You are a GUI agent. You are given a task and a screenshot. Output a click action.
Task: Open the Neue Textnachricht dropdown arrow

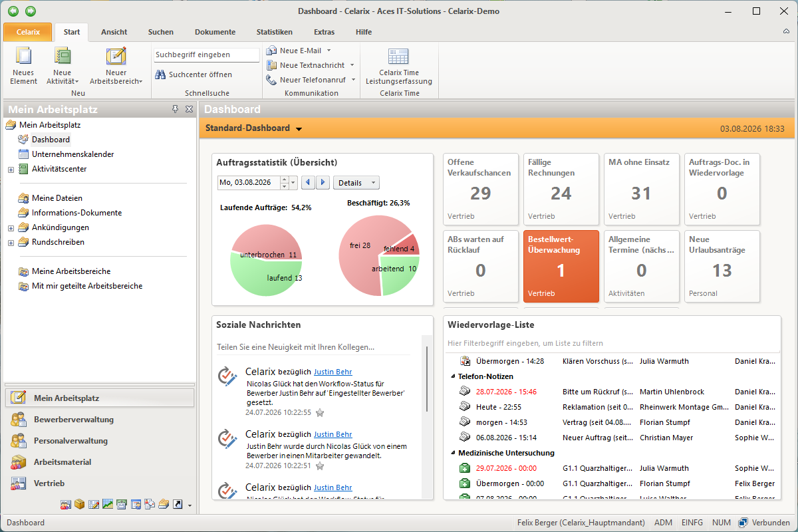point(352,65)
